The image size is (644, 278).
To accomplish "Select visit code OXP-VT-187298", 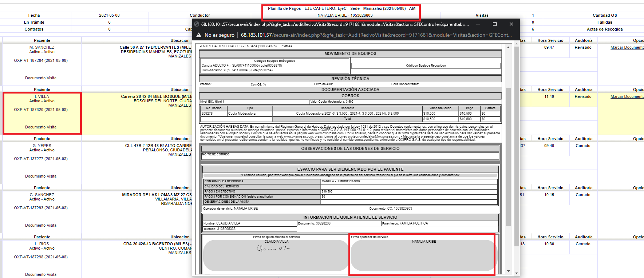I will click(41, 257).
